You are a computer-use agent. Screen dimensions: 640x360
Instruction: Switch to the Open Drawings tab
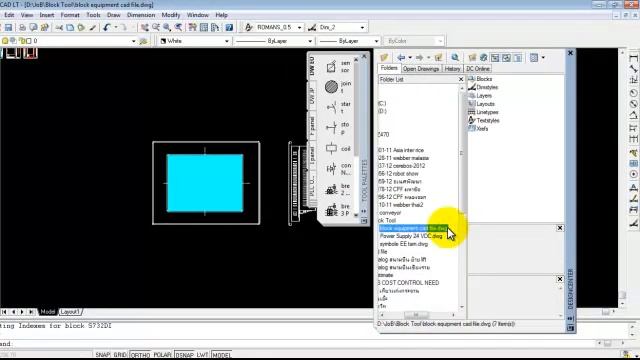point(421,69)
